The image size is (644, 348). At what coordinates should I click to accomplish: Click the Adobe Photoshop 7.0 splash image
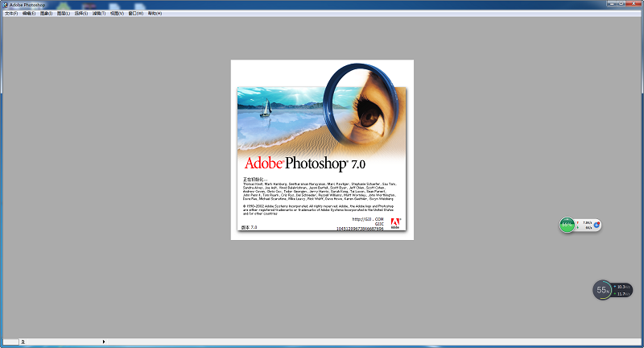322,150
